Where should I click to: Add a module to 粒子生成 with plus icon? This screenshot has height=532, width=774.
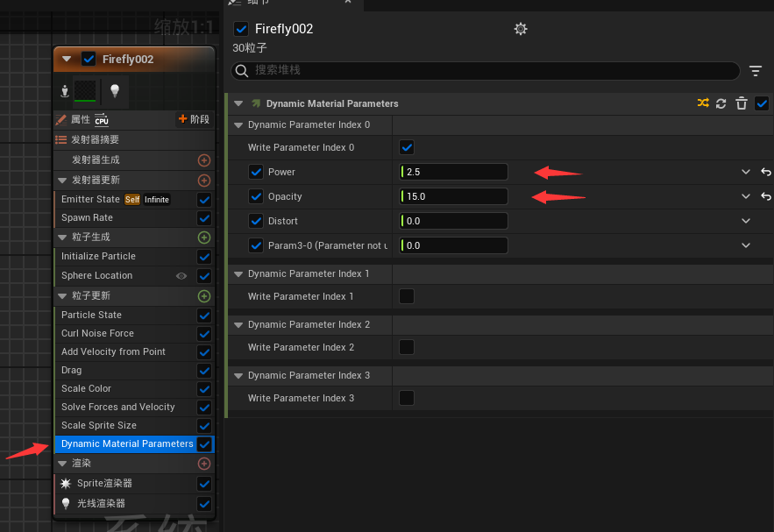pos(204,238)
